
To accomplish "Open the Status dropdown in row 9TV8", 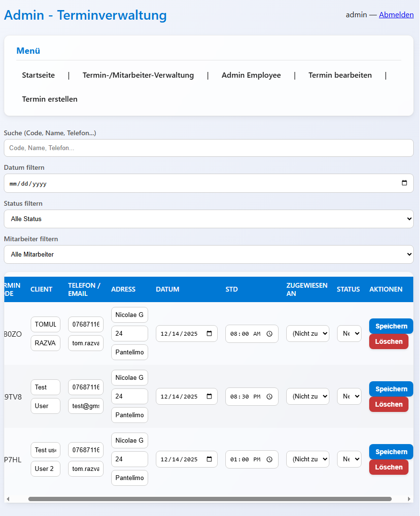I will click(349, 396).
